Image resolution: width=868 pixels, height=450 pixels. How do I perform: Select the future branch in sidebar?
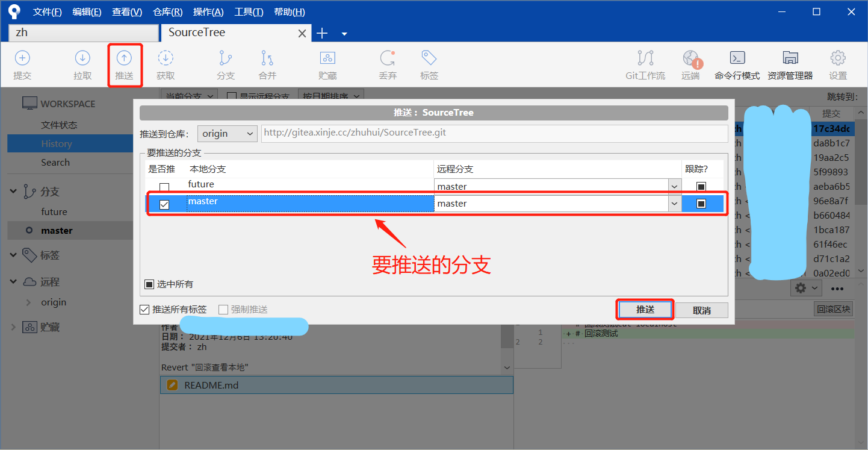pyautogui.click(x=54, y=212)
